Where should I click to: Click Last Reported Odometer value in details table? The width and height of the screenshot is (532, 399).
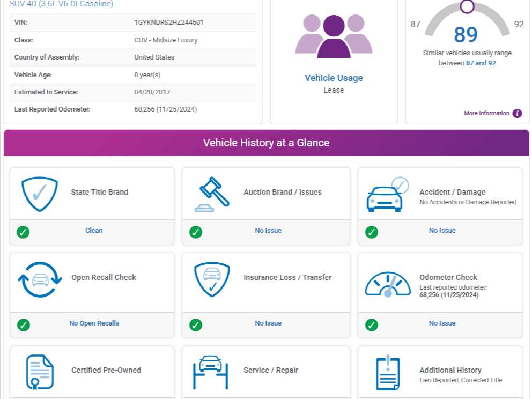tap(166, 109)
